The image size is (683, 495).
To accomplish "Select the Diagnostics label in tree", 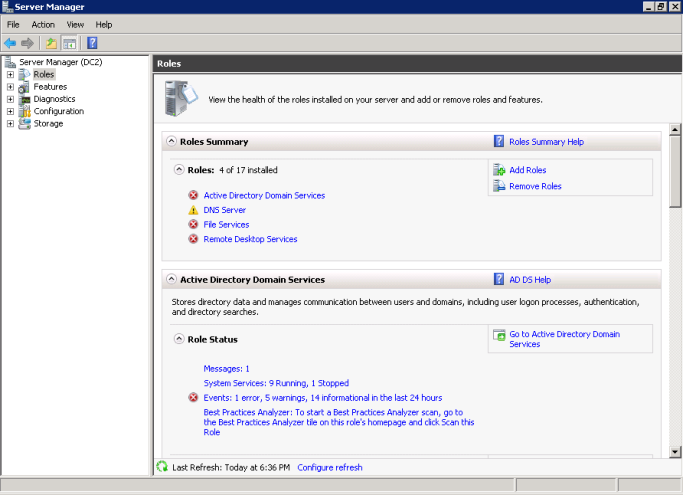I will 54,99.
